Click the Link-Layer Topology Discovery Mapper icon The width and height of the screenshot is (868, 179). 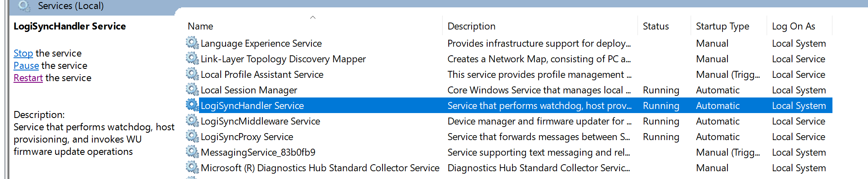coord(192,58)
